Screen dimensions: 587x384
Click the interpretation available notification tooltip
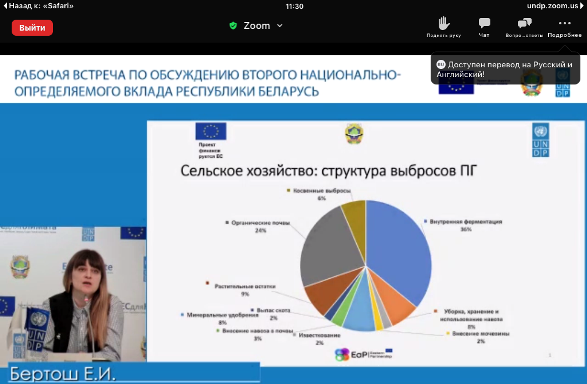coord(505,69)
